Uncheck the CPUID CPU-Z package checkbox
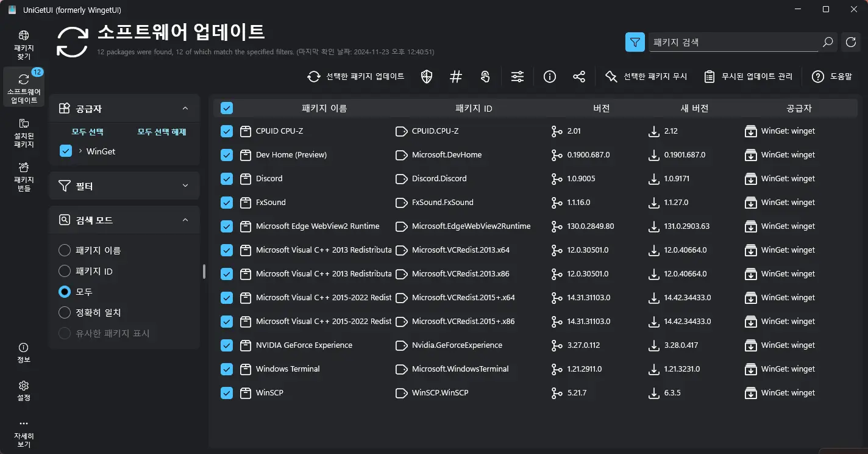Screen dimensions: 868x454 tap(227, 131)
